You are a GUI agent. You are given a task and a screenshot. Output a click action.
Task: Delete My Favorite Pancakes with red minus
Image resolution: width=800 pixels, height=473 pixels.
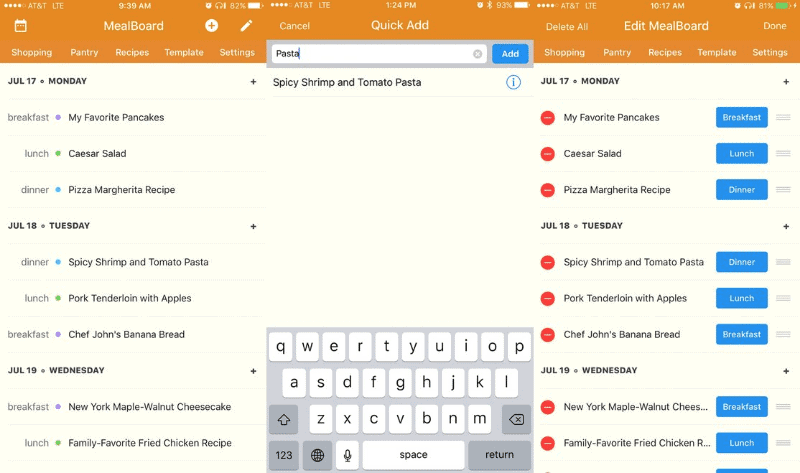547,118
